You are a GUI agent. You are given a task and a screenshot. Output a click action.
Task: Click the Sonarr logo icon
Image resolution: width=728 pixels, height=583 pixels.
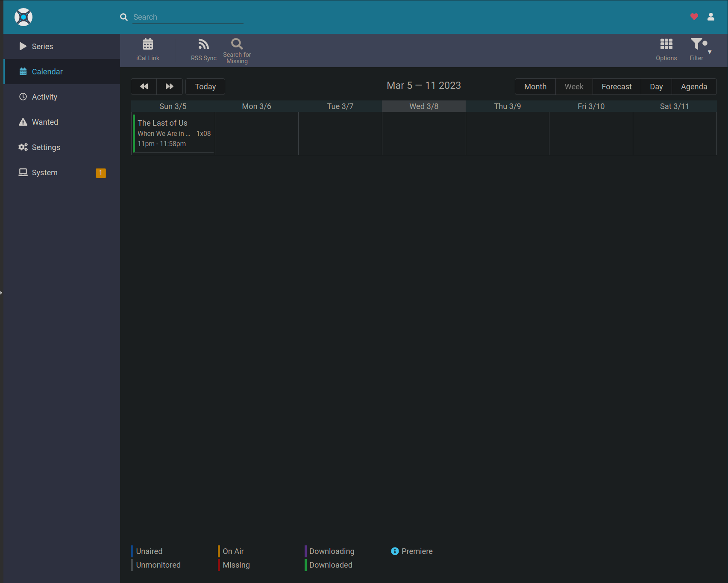click(23, 17)
